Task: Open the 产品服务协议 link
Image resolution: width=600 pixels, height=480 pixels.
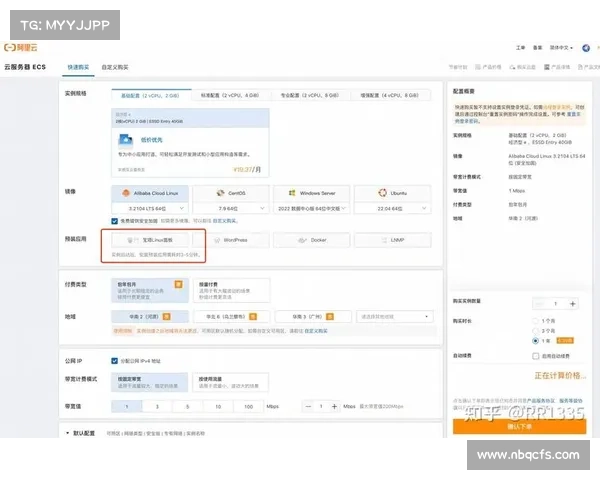Action: click(541, 401)
